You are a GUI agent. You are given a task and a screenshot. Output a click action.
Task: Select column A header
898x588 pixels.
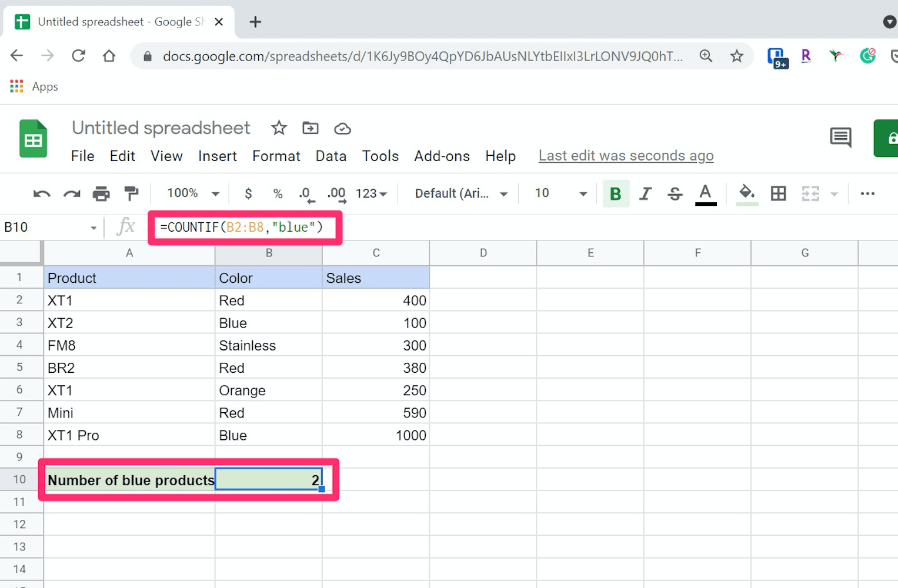click(129, 253)
